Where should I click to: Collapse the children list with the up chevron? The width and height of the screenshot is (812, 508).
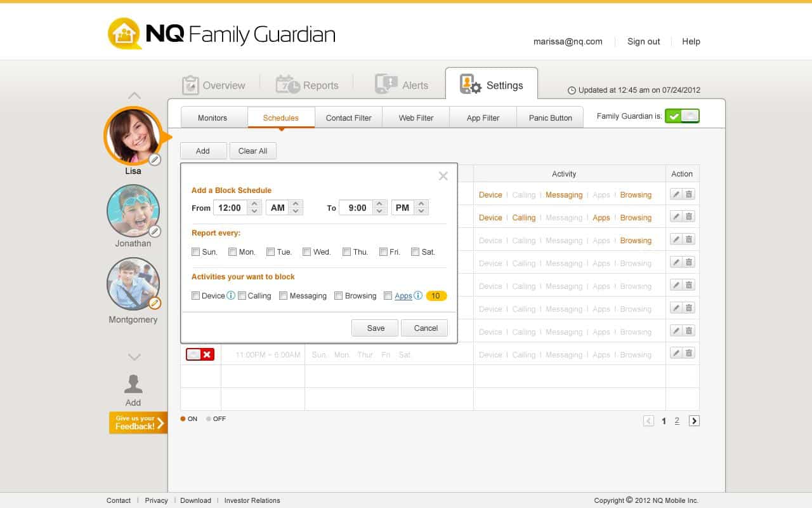click(x=134, y=95)
